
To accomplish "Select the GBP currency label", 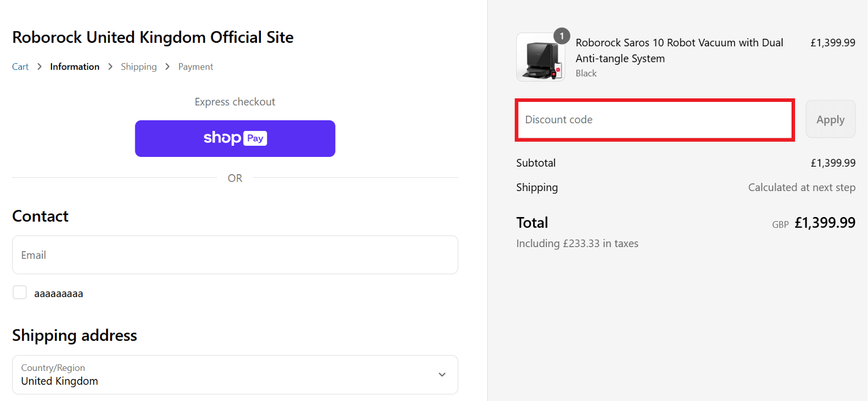I will pos(780,225).
